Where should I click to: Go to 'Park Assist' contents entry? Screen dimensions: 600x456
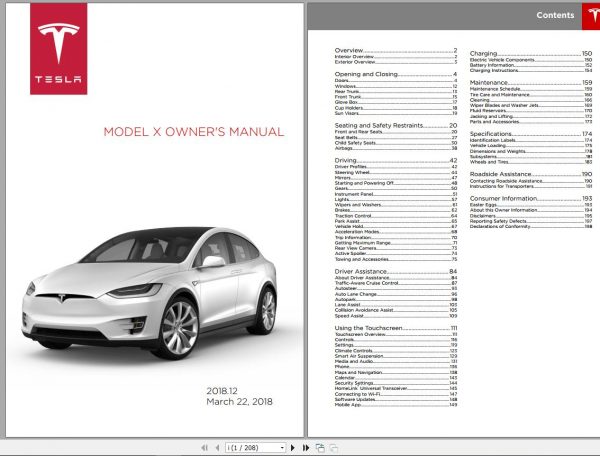point(396,221)
